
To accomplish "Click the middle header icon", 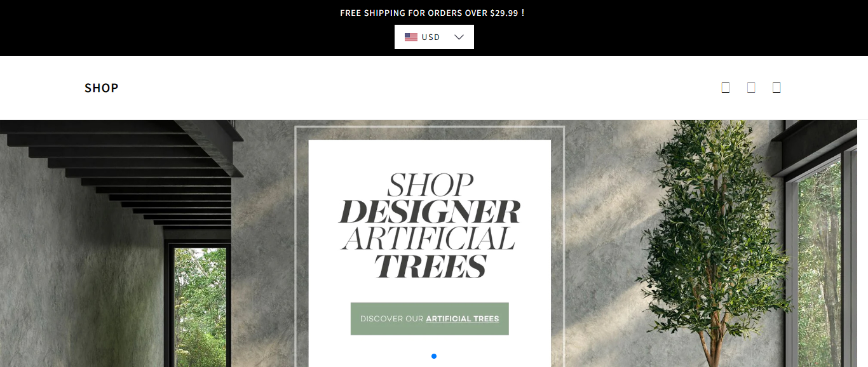I will coord(751,88).
